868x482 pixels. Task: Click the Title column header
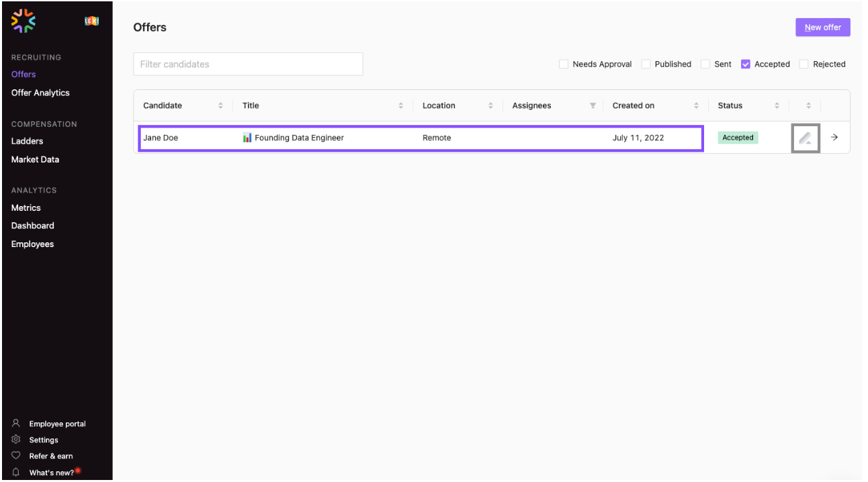[251, 105]
